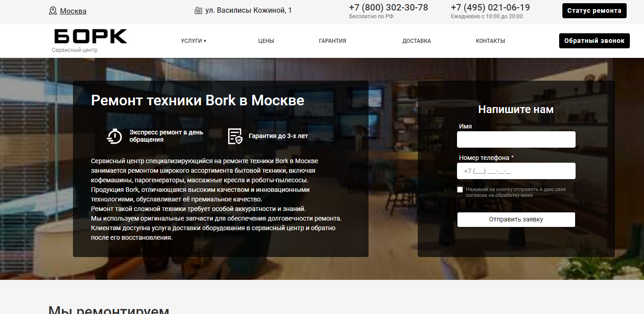Viewport: 644px width, 314px height.
Task: Click the БОРК logo
Action: click(90, 36)
